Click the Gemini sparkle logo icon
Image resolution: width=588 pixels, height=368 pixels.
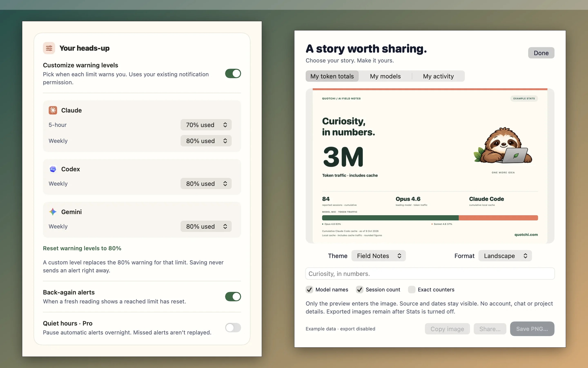(x=53, y=212)
